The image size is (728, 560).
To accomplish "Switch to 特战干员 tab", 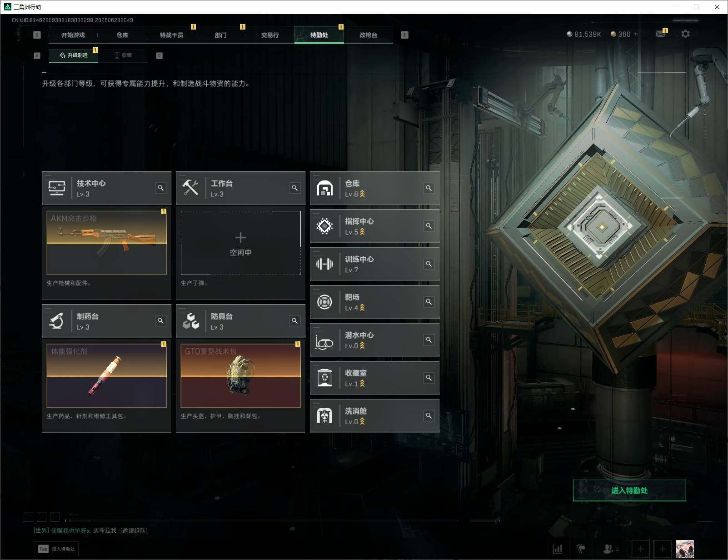I will pyautogui.click(x=171, y=35).
